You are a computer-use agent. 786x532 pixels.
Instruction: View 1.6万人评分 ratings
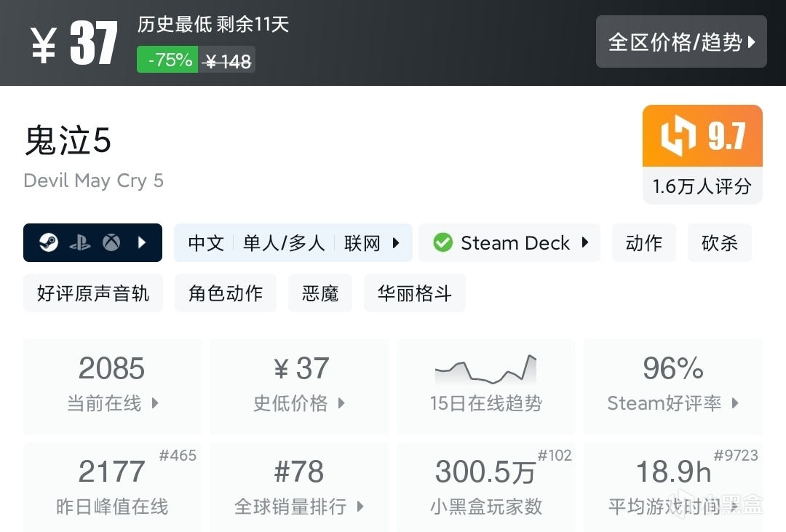(x=702, y=186)
